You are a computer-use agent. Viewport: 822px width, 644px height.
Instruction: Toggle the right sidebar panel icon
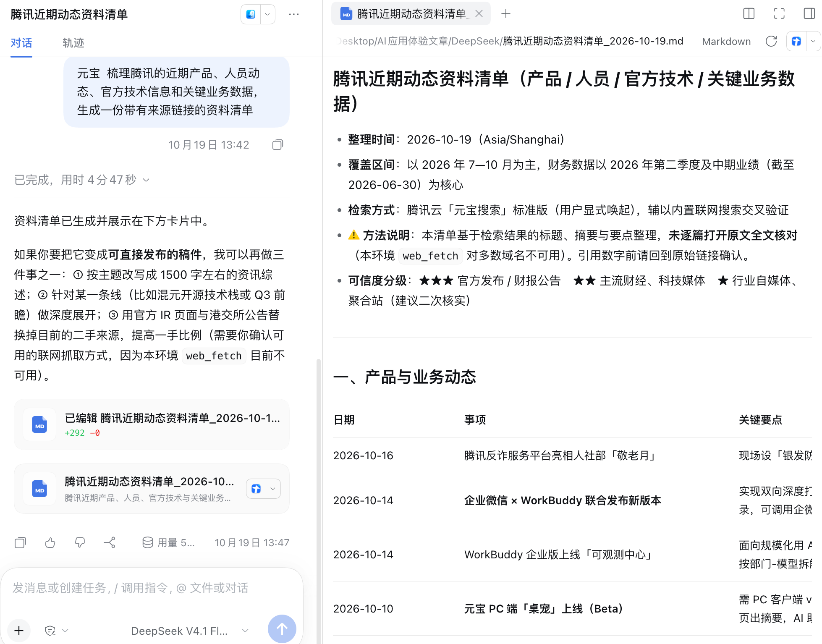[809, 14]
